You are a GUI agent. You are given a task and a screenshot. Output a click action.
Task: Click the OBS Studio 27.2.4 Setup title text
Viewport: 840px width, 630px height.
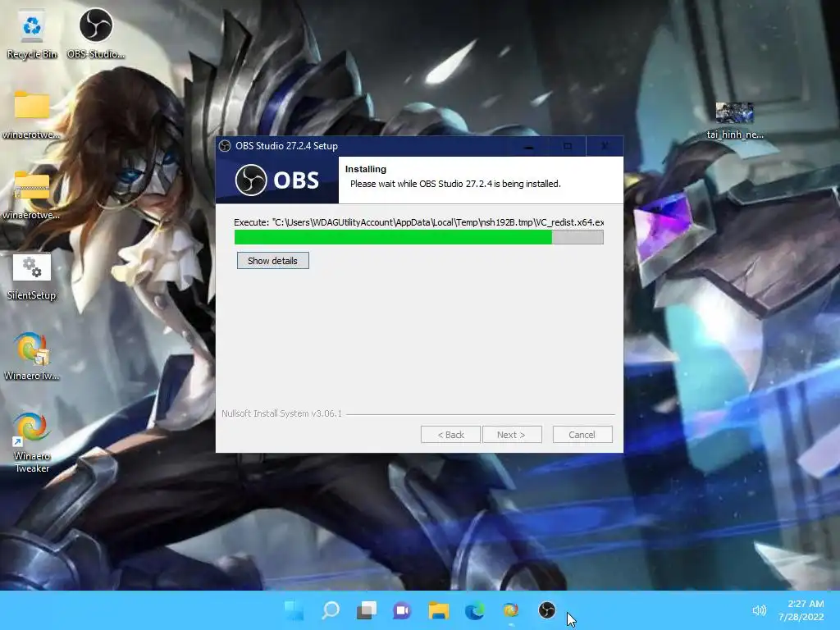pos(286,146)
